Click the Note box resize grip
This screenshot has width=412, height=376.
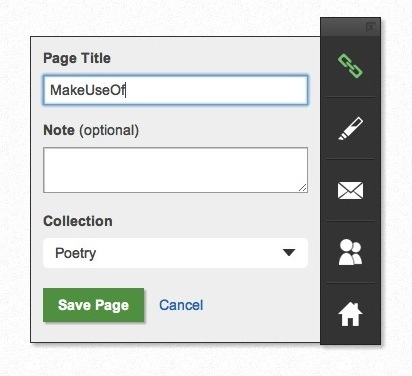303,188
